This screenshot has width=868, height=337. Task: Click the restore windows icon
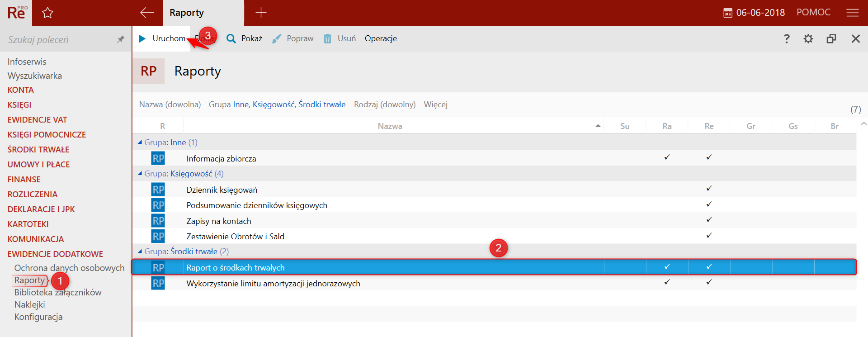pyautogui.click(x=831, y=39)
